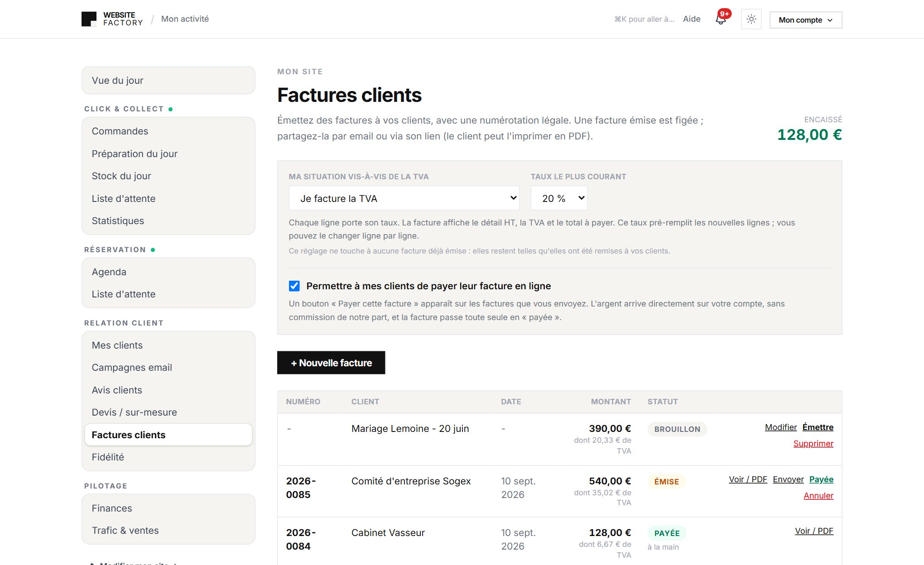Toggle the light/dark theme sun icon
The width and height of the screenshot is (924, 565).
tap(751, 19)
